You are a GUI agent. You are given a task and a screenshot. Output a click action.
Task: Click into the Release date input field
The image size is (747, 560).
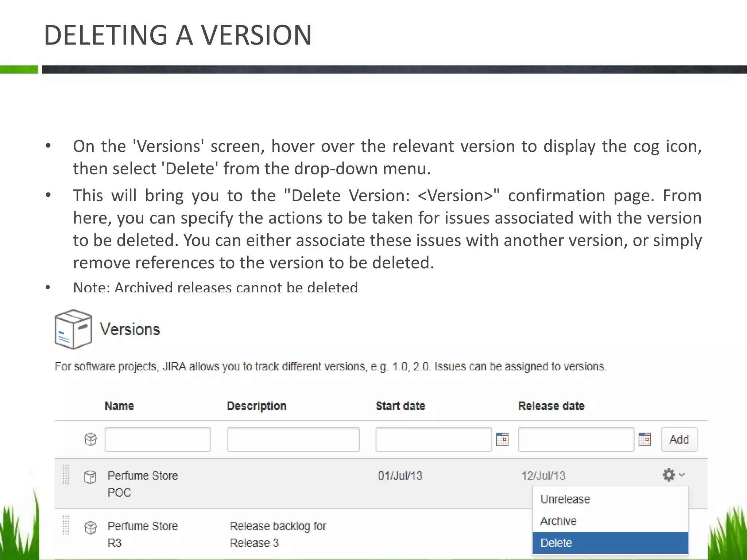576,439
